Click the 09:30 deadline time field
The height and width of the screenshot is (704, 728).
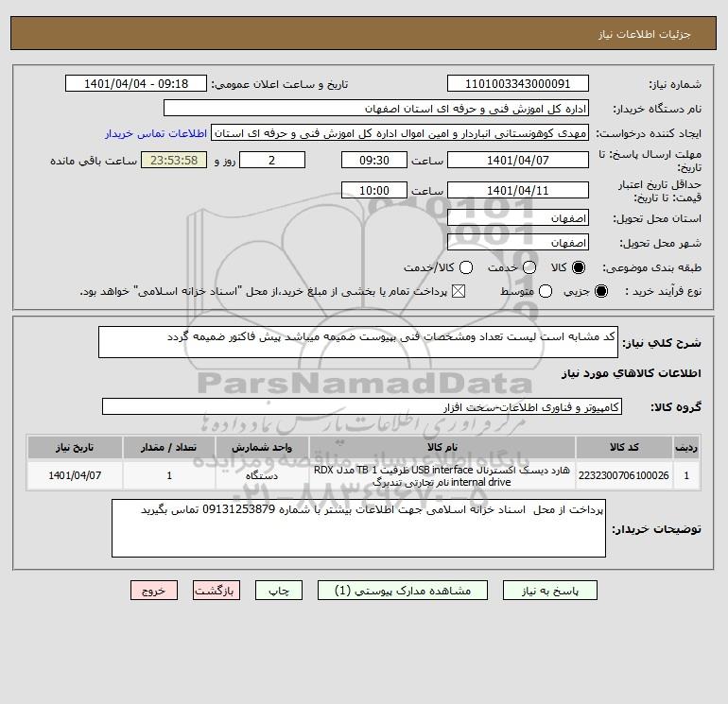tap(374, 160)
